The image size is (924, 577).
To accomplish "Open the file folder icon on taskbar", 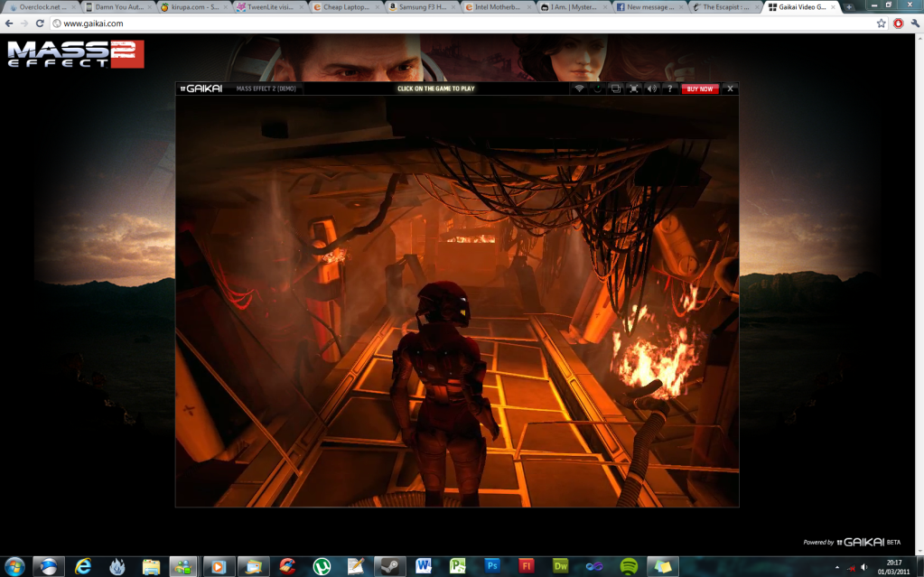I will (151, 566).
